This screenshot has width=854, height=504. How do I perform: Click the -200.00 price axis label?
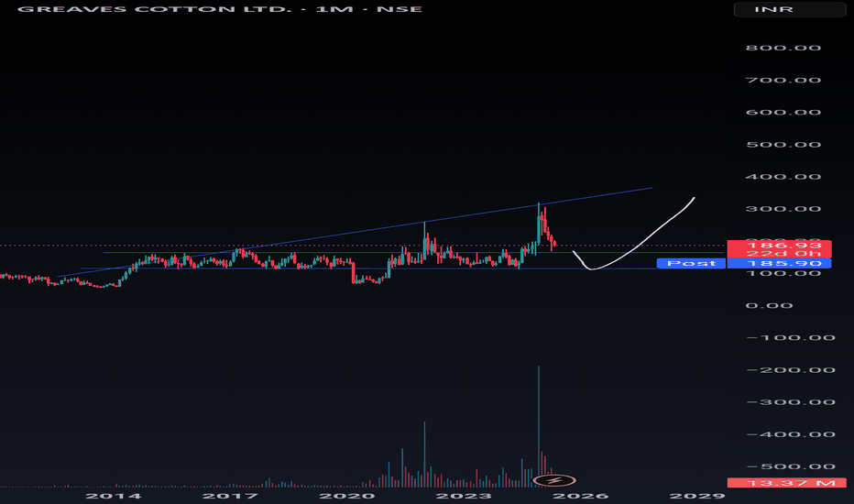point(790,370)
